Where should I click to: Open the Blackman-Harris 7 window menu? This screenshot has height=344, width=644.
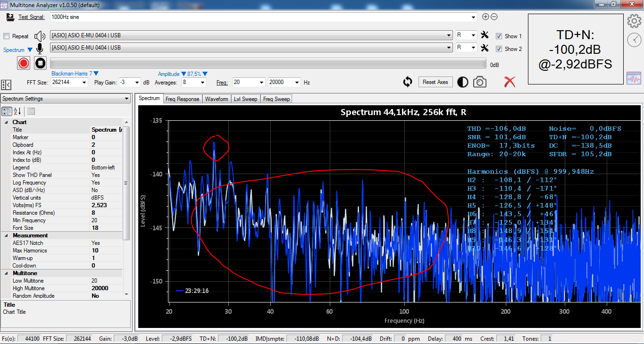click(75, 74)
